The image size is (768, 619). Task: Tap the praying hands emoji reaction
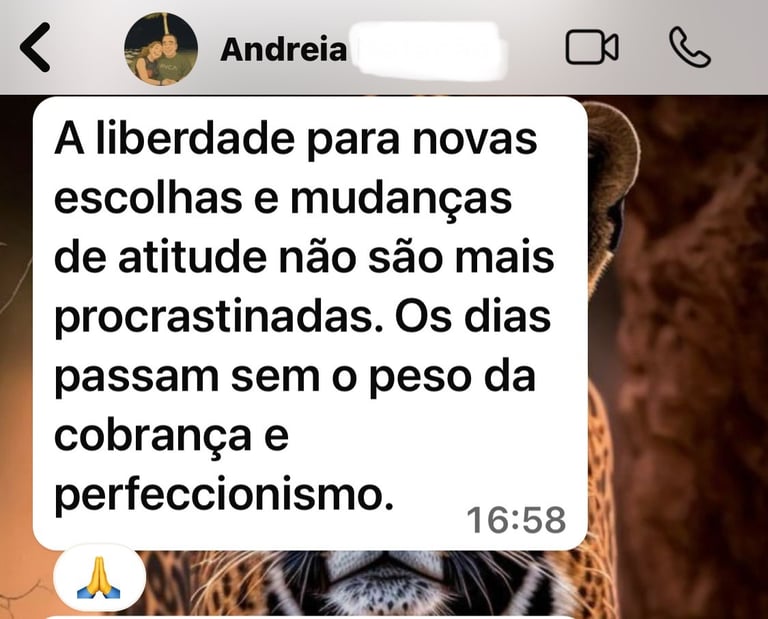(x=99, y=577)
